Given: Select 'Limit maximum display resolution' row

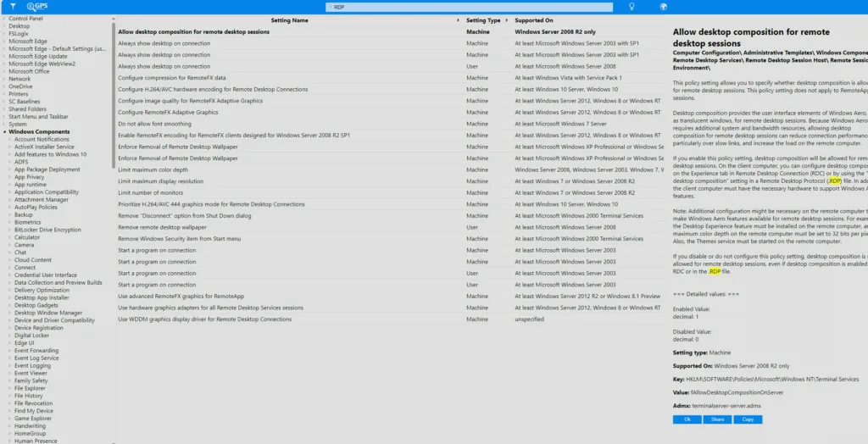Looking at the screenshot, I should click(x=390, y=181).
